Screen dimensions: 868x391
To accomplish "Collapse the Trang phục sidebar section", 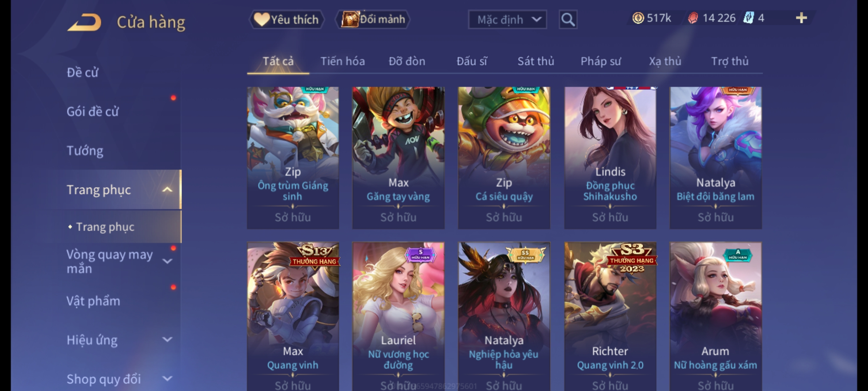I will pyautogui.click(x=167, y=190).
